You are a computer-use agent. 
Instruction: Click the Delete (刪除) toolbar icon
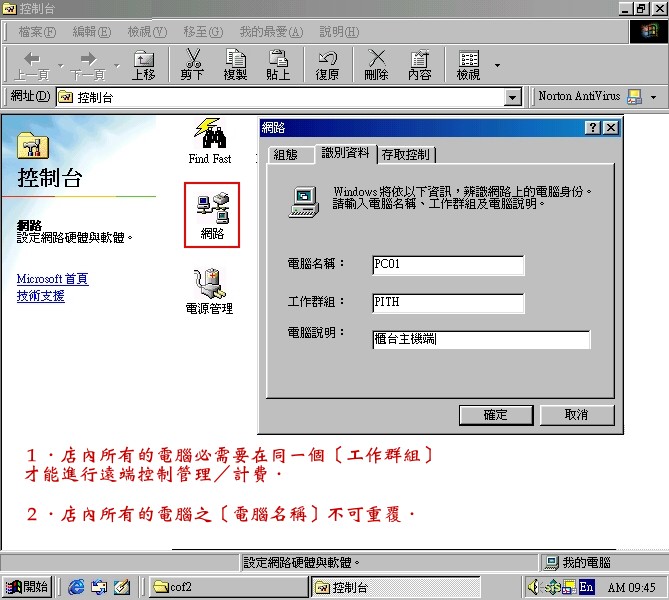(x=376, y=65)
